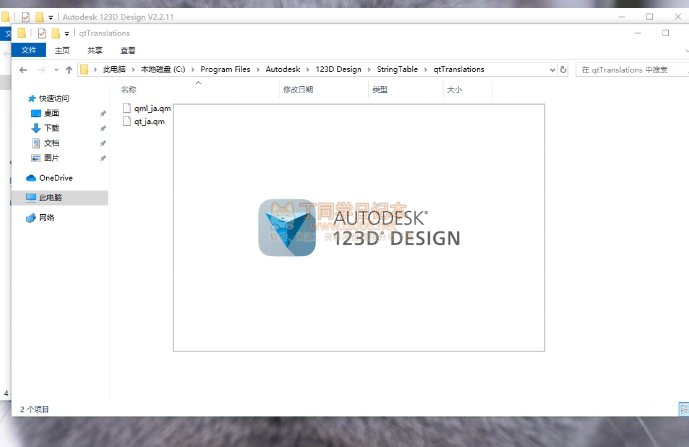Click qtTranslations breadcrumb
The height and width of the screenshot is (447, 689).
point(459,69)
